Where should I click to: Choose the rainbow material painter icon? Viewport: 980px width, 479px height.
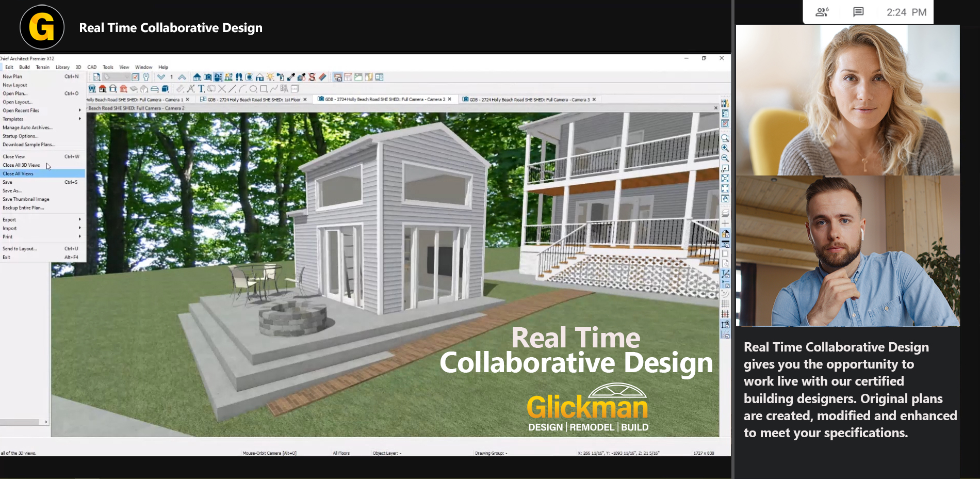[322, 77]
